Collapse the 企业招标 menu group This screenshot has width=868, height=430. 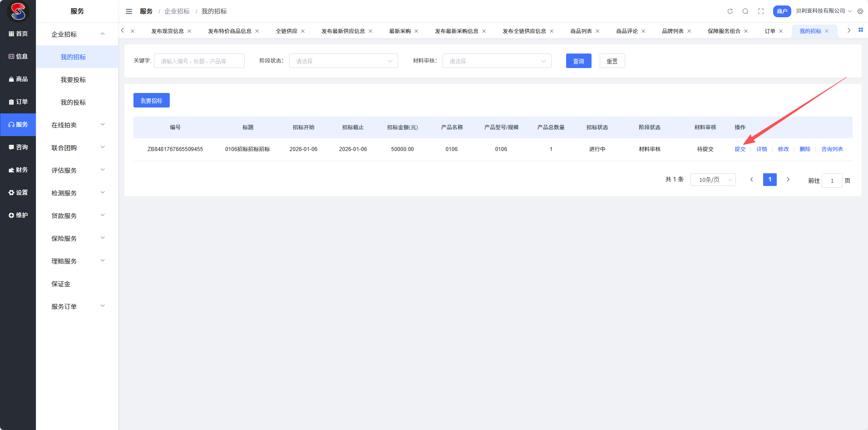pos(77,34)
